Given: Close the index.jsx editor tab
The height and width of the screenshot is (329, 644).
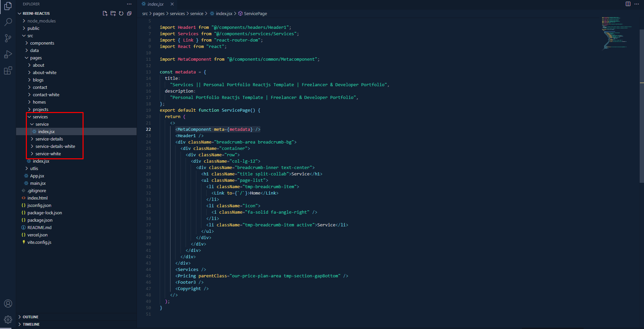Looking at the screenshot, I should click(x=172, y=4).
